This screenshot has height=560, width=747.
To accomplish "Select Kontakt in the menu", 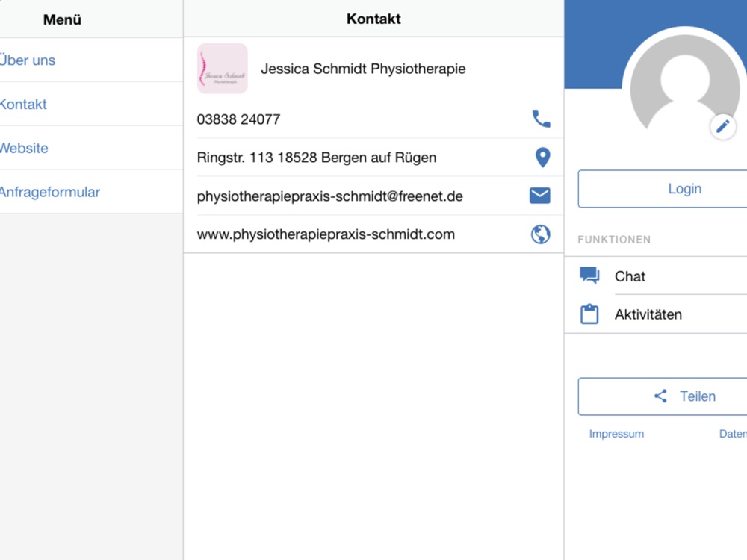I will point(91,104).
